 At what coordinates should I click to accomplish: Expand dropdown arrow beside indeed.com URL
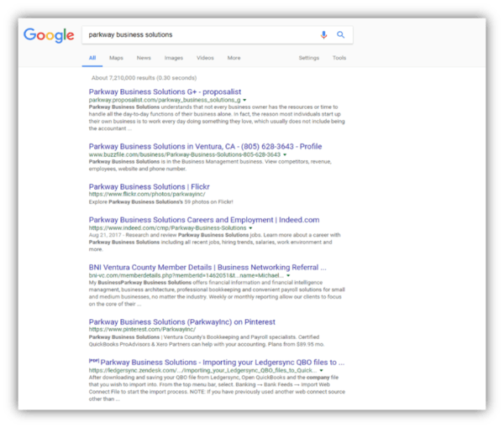click(250, 228)
